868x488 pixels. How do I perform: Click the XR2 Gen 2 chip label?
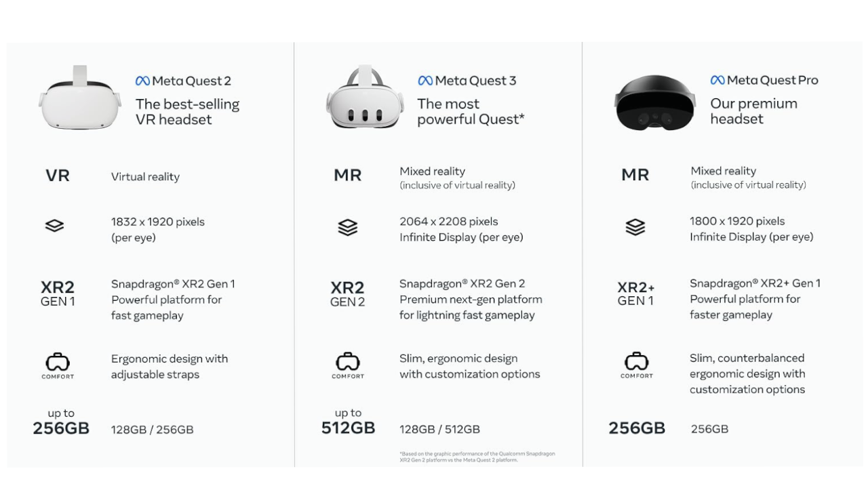347,294
